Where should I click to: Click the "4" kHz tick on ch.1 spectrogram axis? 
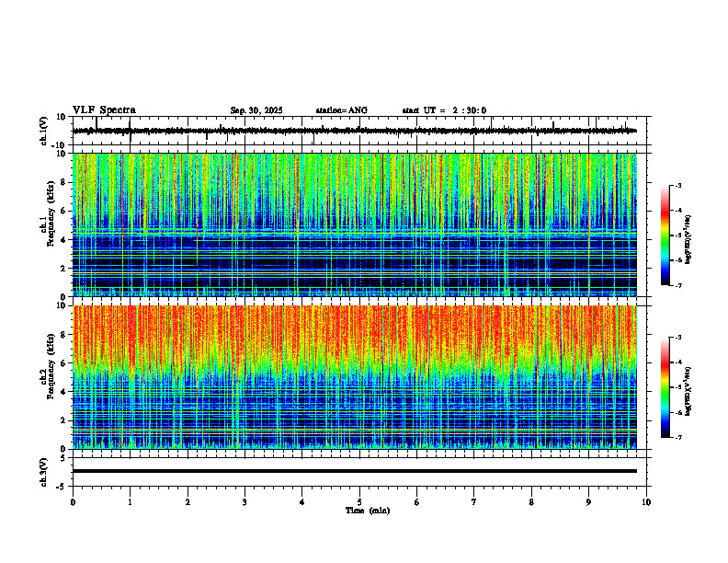tap(64, 240)
